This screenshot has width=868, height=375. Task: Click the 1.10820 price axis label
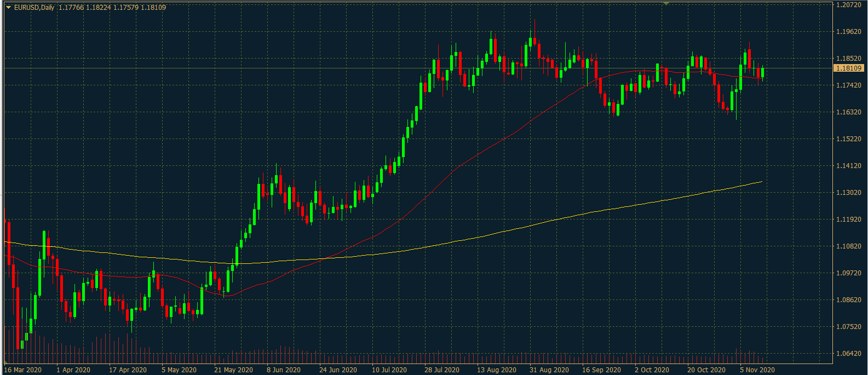pos(849,246)
